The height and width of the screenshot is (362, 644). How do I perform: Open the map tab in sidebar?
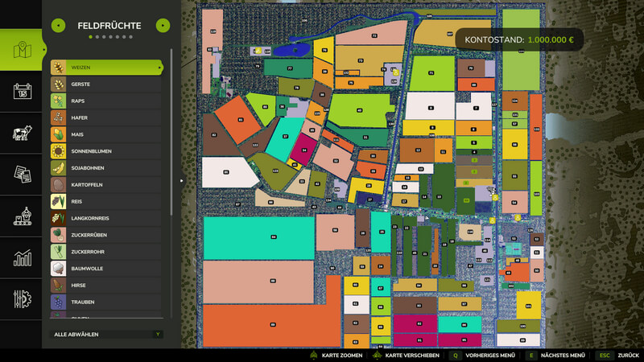[21, 50]
